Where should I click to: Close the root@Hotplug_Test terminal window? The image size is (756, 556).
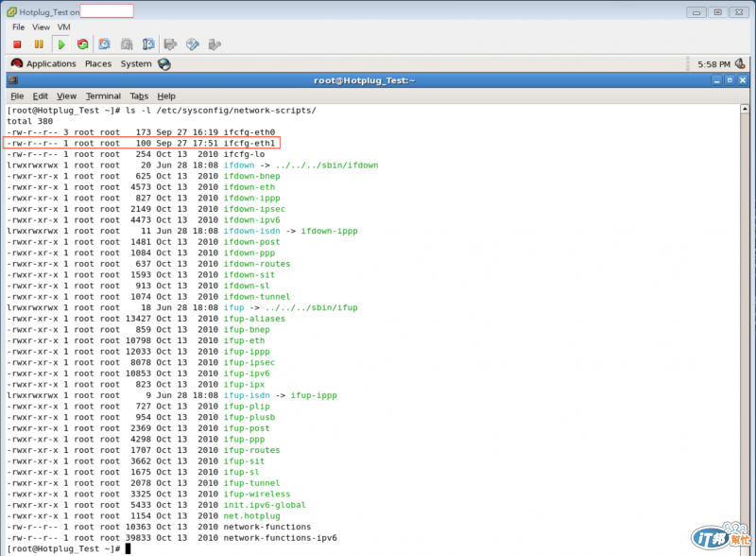[x=743, y=80]
